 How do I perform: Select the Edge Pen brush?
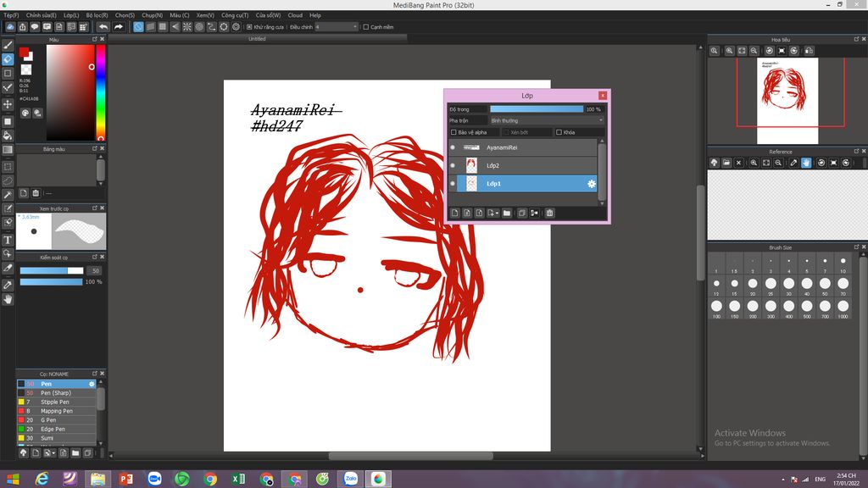(57, 430)
